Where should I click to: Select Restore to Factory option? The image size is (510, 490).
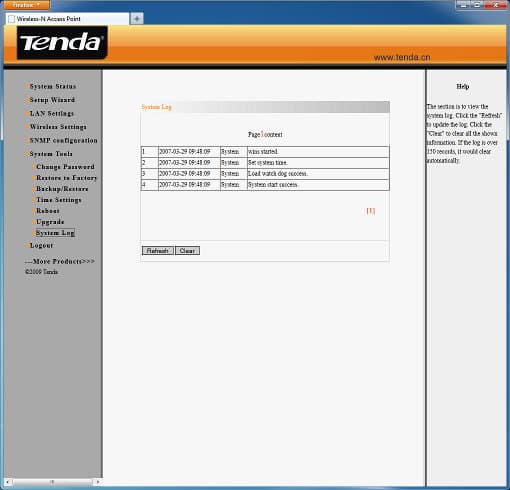coord(67,178)
